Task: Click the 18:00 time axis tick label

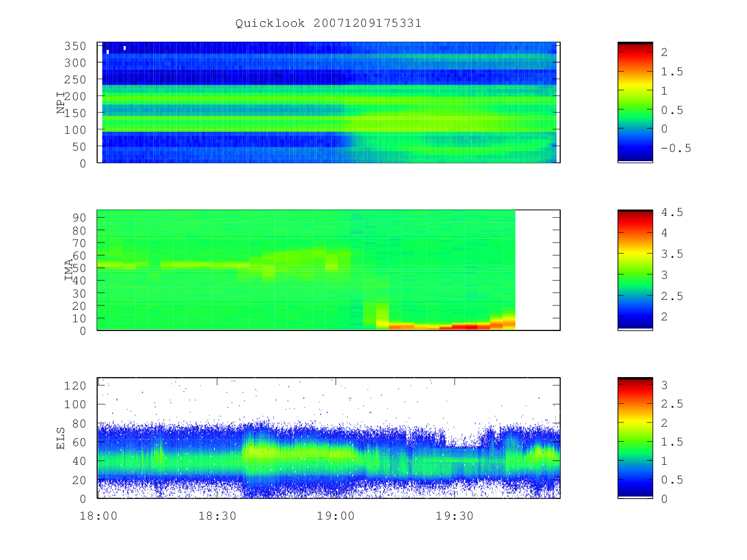Action: (x=98, y=516)
